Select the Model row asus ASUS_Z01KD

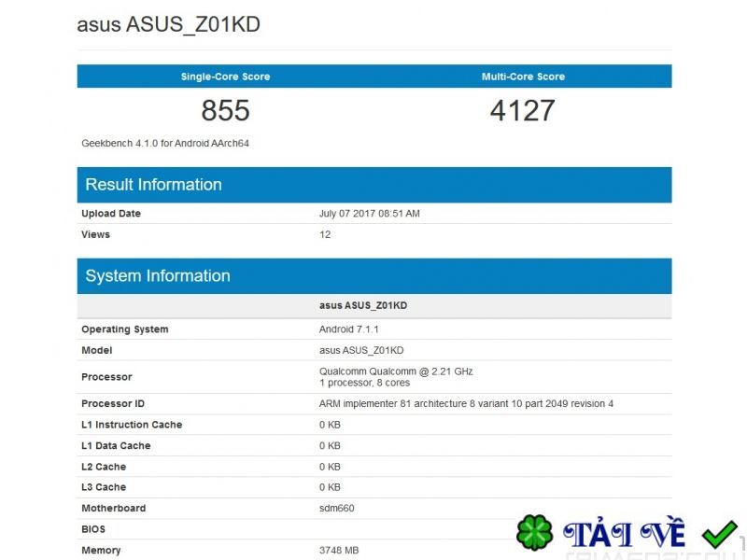click(373, 350)
